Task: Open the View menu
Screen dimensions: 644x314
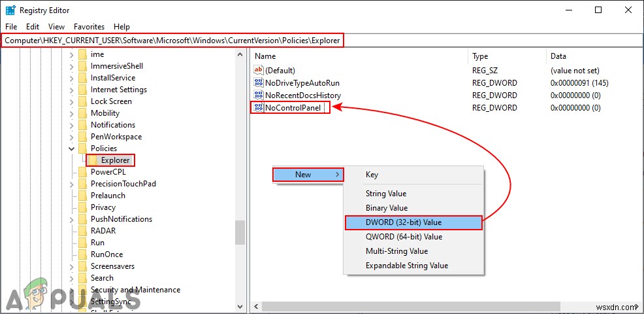Action: 56,27
